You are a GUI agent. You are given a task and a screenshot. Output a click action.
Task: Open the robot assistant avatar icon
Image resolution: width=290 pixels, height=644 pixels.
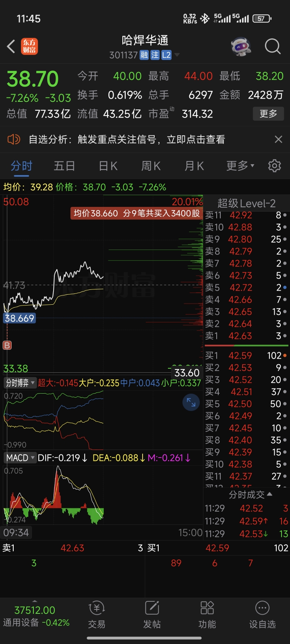coord(241,46)
